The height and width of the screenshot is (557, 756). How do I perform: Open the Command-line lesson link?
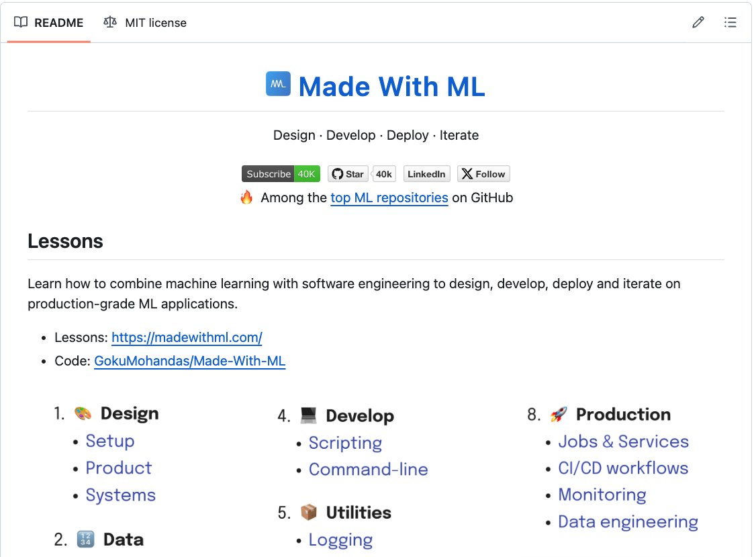(369, 470)
